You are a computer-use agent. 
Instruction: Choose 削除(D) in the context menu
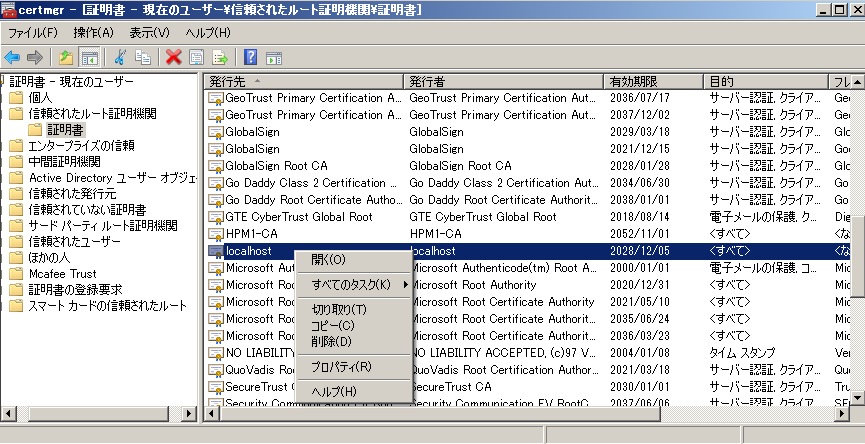tap(331, 342)
